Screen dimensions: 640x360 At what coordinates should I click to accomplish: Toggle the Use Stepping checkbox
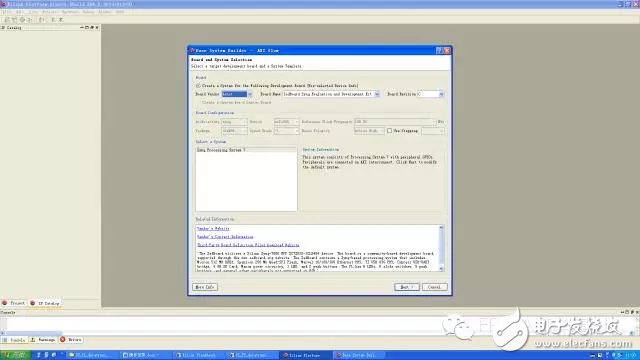(389, 131)
